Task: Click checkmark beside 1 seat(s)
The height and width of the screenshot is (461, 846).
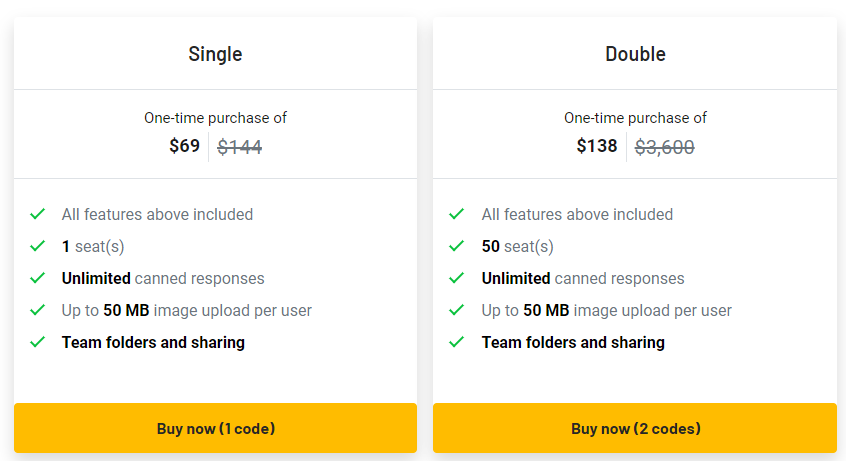Action: 38,246
